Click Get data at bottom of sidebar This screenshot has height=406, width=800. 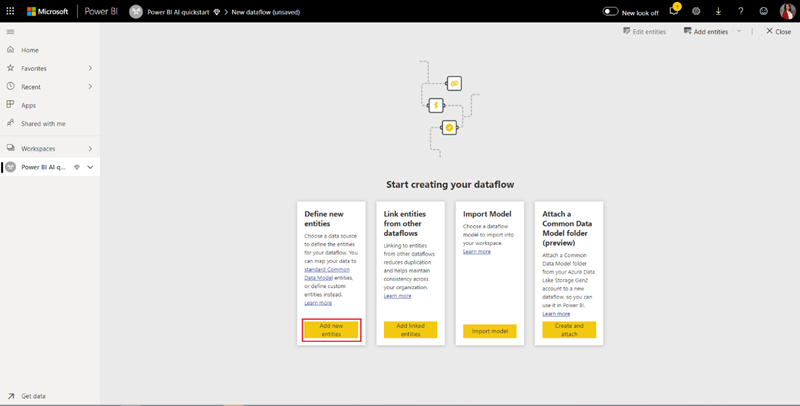[x=33, y=396]
